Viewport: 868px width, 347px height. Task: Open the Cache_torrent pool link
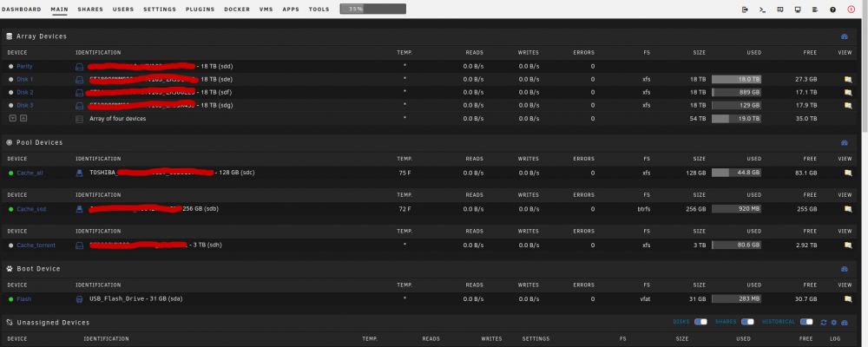(36, 246)
